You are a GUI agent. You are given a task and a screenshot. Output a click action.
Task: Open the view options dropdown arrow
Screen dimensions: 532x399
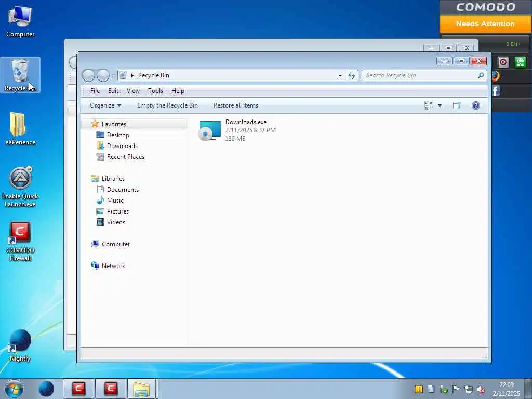click(440, 105)
